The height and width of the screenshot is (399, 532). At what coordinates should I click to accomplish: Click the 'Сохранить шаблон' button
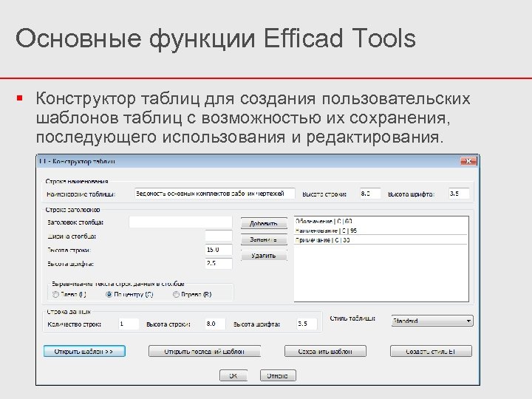[x=325, y=351]
